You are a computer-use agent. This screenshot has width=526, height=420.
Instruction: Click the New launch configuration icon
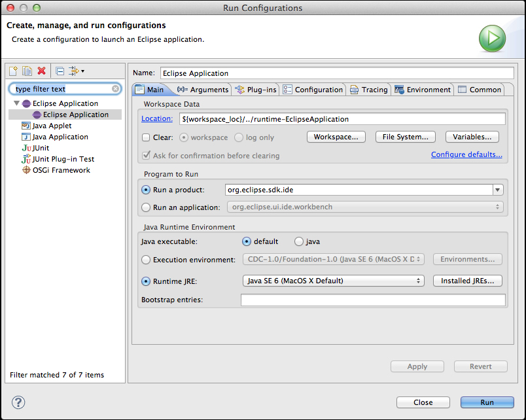tap(13, 71)
